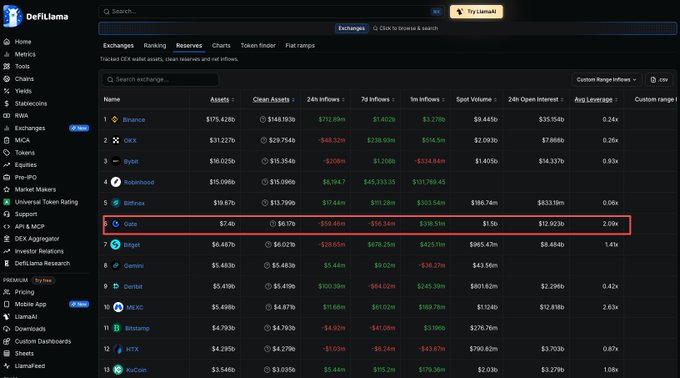Screen dimensions: 680x378
Task: Open Custom Dashboards in the sidebar
Action: click(x=42, y=342)
